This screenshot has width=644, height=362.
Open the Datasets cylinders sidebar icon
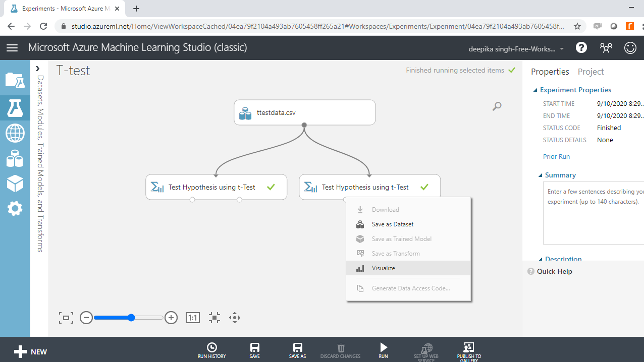(15, 158)
